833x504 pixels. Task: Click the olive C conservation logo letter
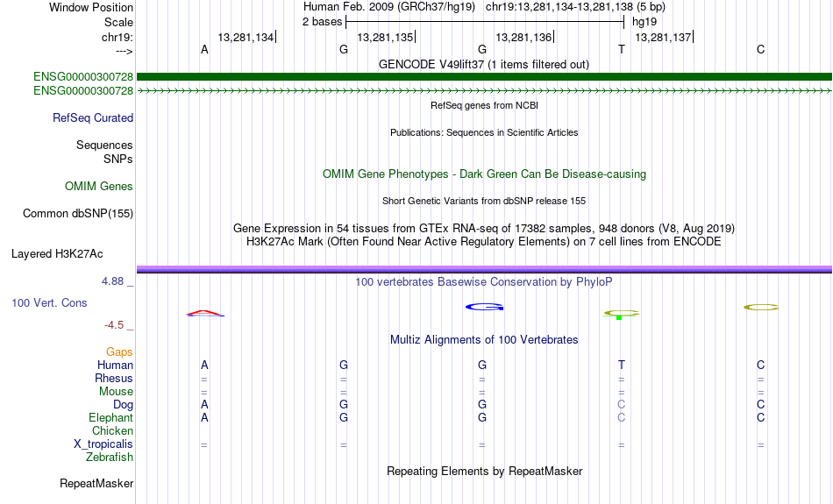(761, 307)
